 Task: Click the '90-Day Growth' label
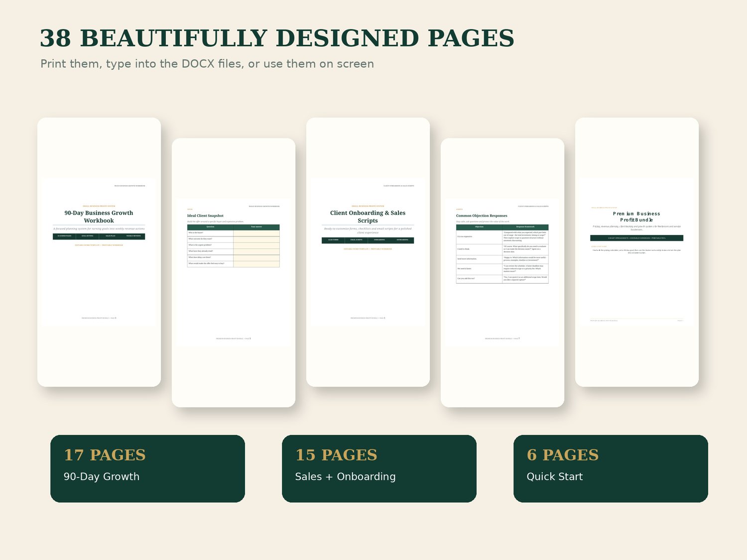(102, 476)
